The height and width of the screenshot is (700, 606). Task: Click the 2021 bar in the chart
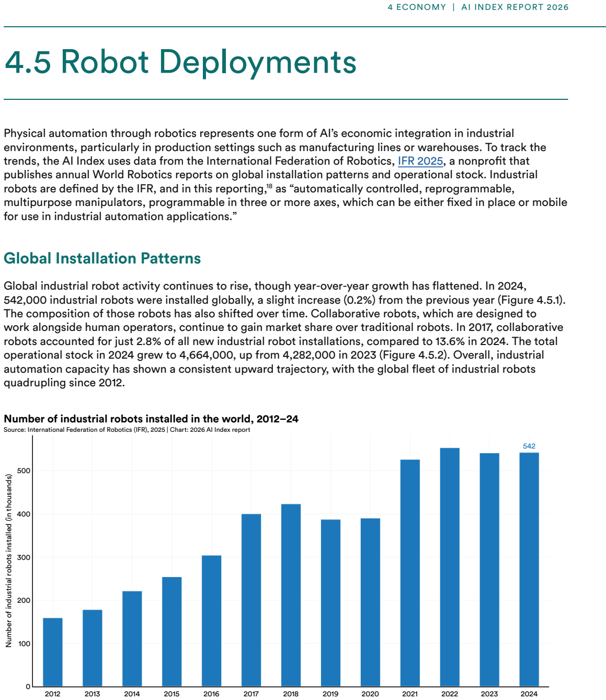[x=410, y=573]
